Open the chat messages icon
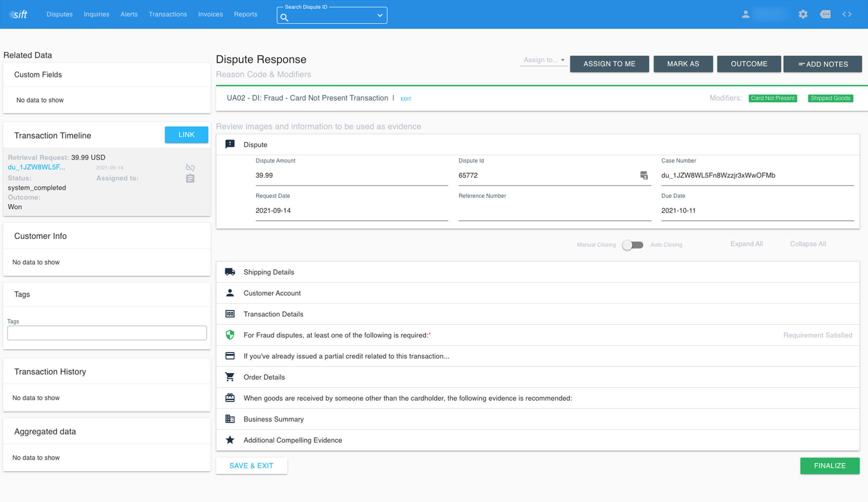 (825, 14)
